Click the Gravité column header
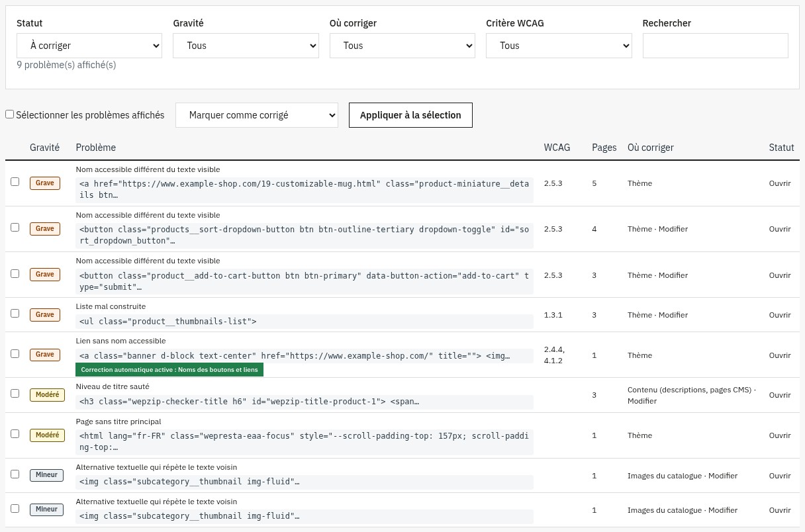 pyautogui.click(x=44, y=148)
